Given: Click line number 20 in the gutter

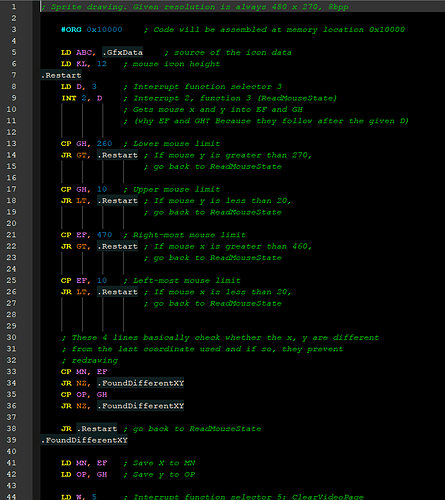Looking at the screenshot, I should coord(11,223).
